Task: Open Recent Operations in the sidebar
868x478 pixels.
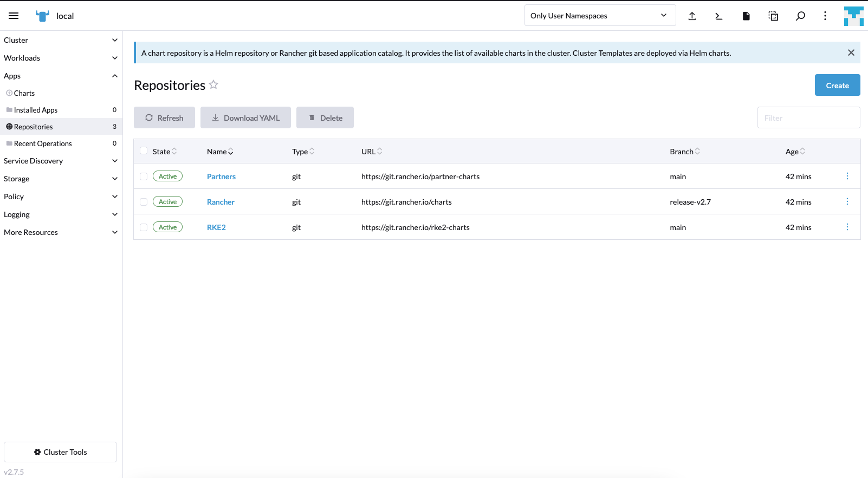Action: pyautogui.click(x=61, y=143)
